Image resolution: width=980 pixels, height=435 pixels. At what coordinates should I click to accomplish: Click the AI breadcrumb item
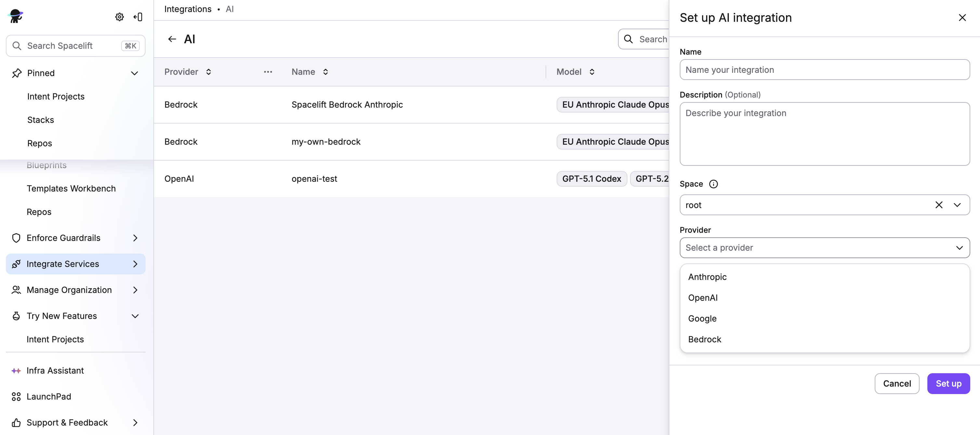tap(229, 9)
